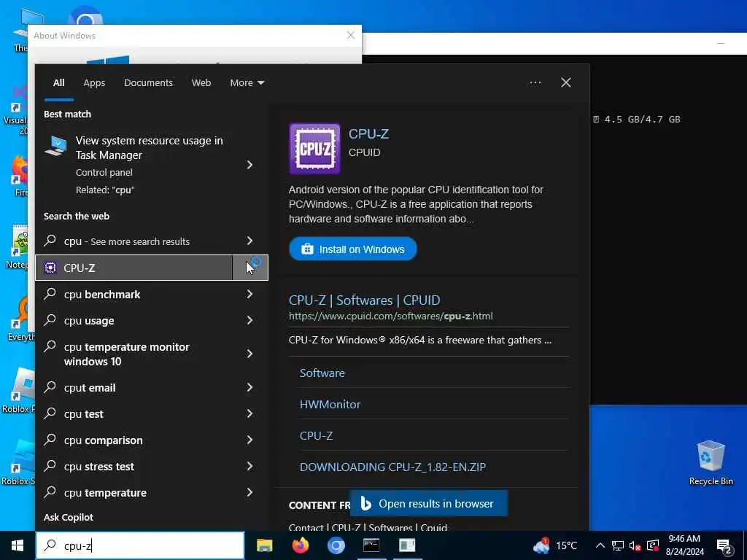Expand the 'cpu - See more search results' arrow
The height and width of the screenshot is (560, 747).
[x=249, y=241]
